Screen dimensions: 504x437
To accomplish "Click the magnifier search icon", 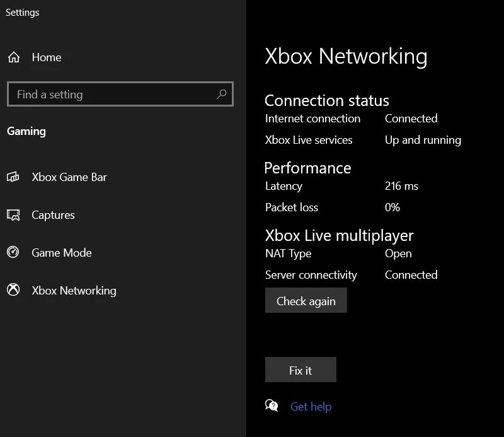I will click(222, 94).
